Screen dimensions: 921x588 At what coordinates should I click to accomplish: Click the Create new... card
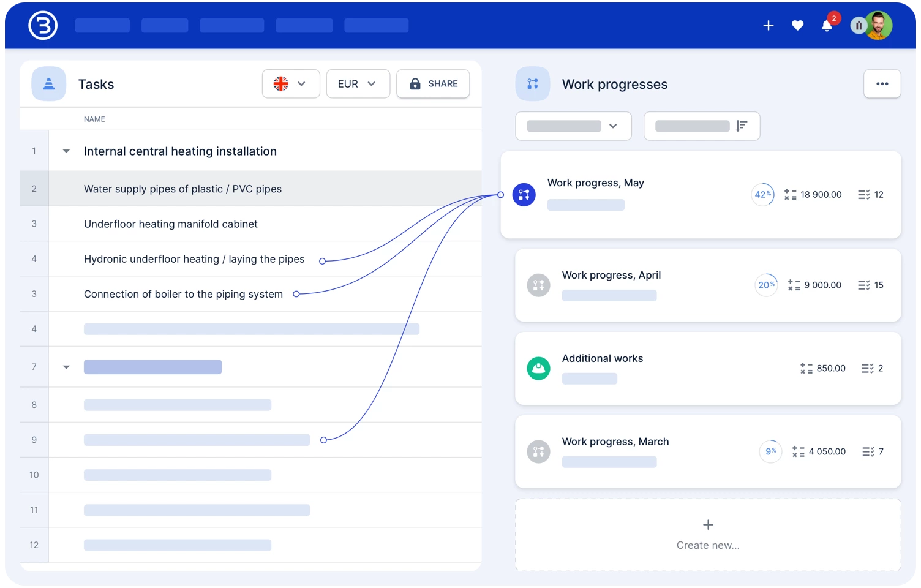click(x=708, y=535)
